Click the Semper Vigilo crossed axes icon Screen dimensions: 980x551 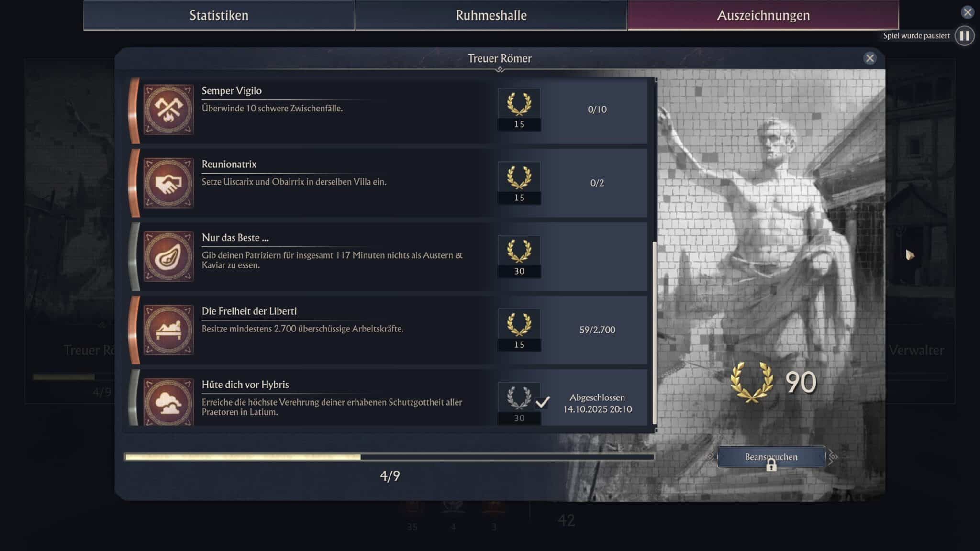point(168,110)
